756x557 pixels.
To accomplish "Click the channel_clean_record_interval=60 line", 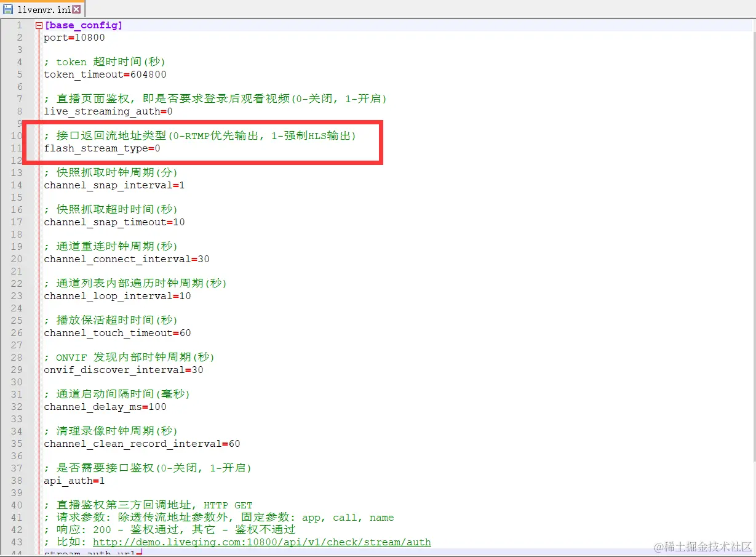I will [142, 444].
